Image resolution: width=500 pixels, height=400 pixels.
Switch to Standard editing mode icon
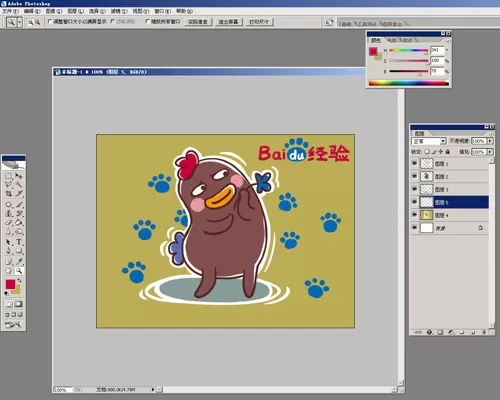[9, 304]
